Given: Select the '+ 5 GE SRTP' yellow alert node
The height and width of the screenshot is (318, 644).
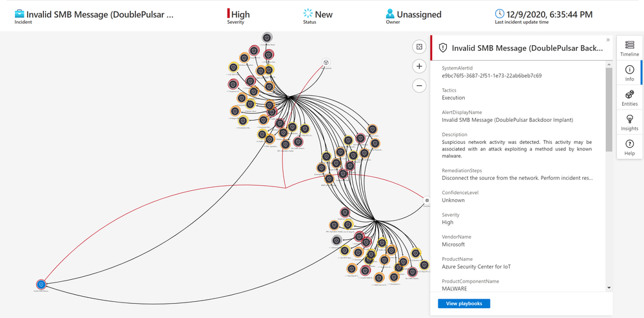Looking at the screenshot, I should pos(233,67).
